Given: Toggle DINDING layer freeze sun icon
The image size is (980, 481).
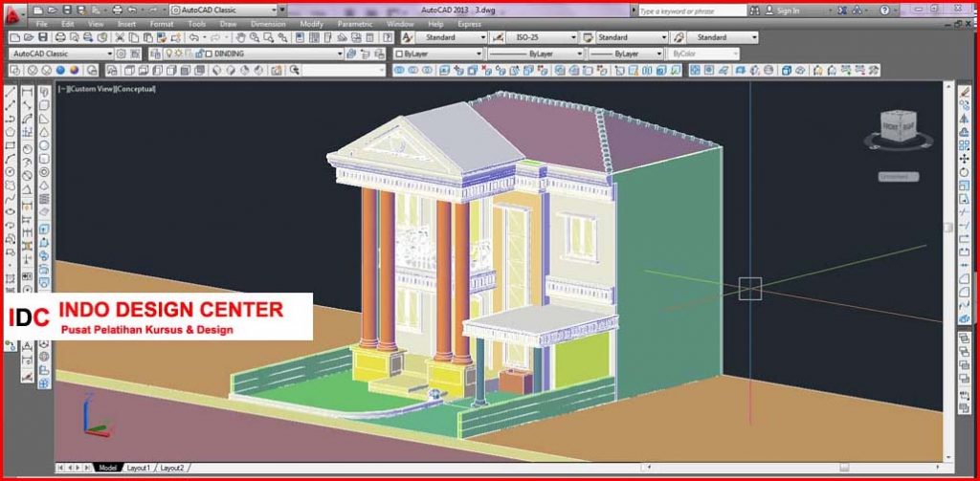Looking at the screenshot, I should pyautogui.click(x=177, y=54).
